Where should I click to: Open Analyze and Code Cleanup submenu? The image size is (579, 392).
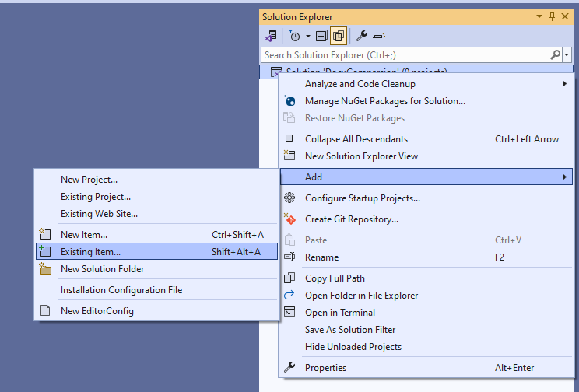coord(426,84)
